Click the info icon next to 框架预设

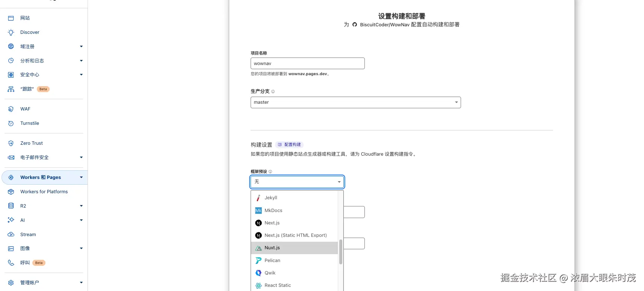270,172
